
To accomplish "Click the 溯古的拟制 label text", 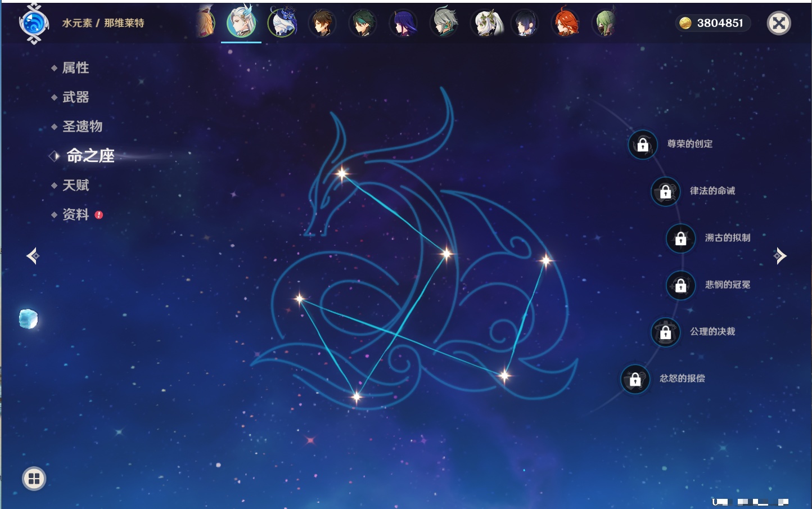I will pyautogui.click(x=728, y=237).
